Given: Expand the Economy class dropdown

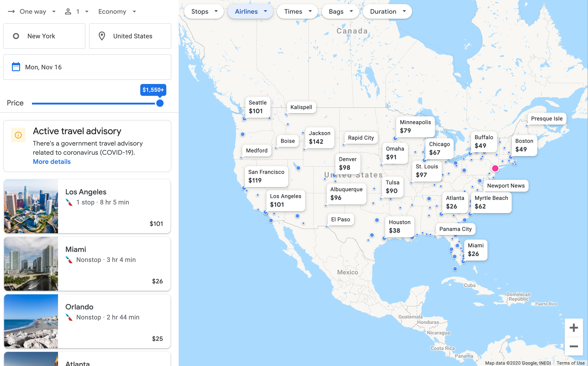Looking at the screenshot, I should click(117, 11).
